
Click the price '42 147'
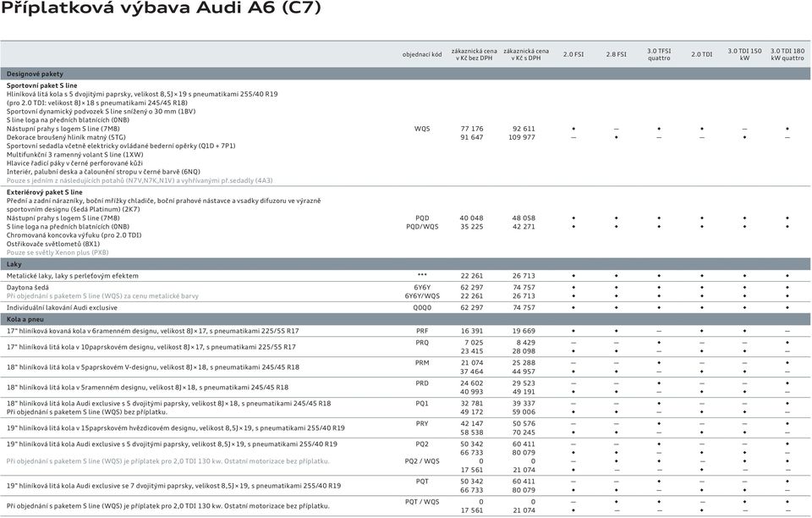pos(472,424)
